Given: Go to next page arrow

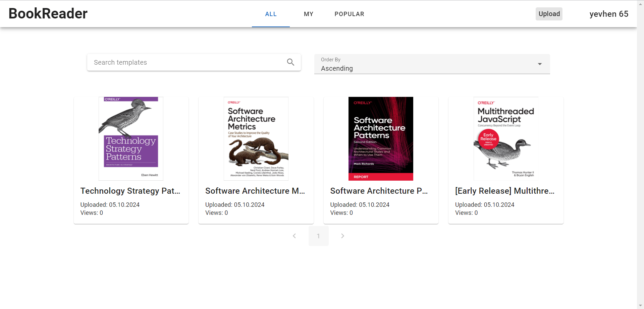Looking at the screenshot, I should coord(342,236).
